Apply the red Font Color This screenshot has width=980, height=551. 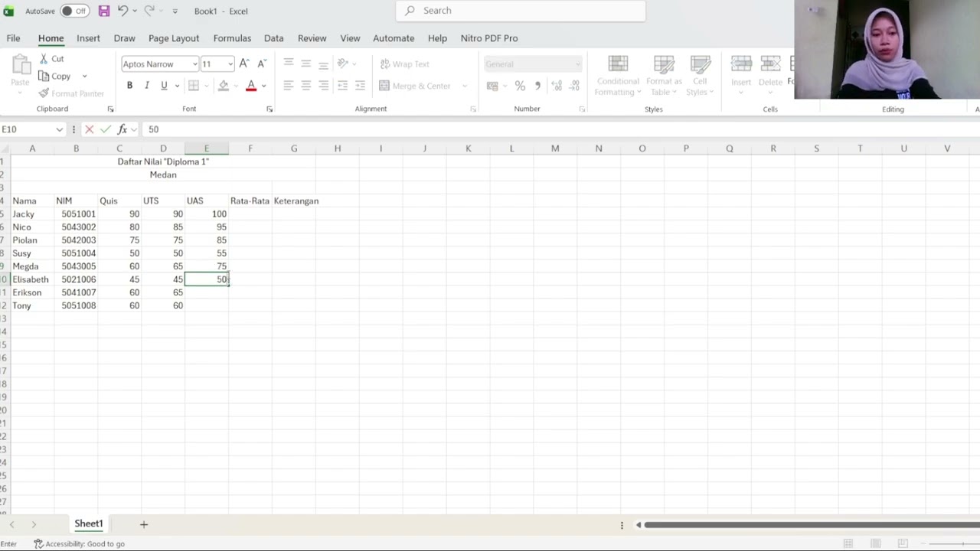pyautogui.click(x=250, y=86)
